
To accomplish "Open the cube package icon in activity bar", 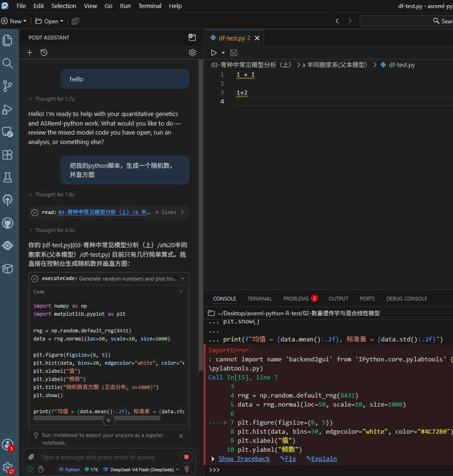I will (x=8, y=268).
